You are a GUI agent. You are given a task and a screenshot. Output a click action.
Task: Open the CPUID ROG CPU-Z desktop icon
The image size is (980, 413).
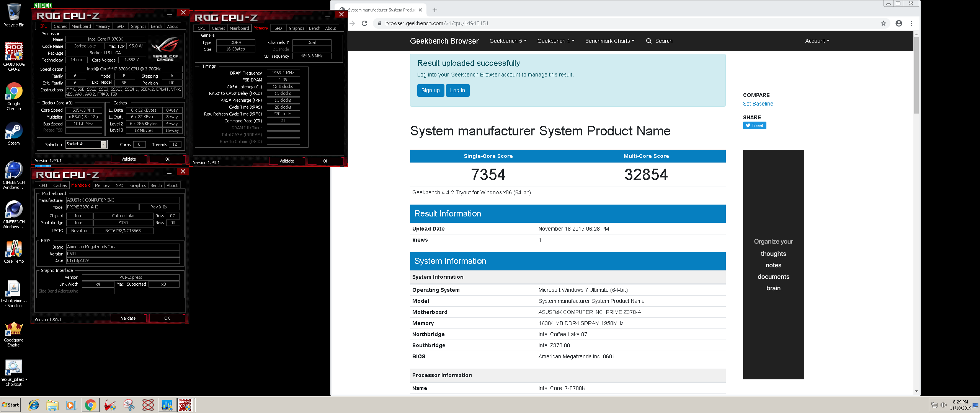pos(14,56)
